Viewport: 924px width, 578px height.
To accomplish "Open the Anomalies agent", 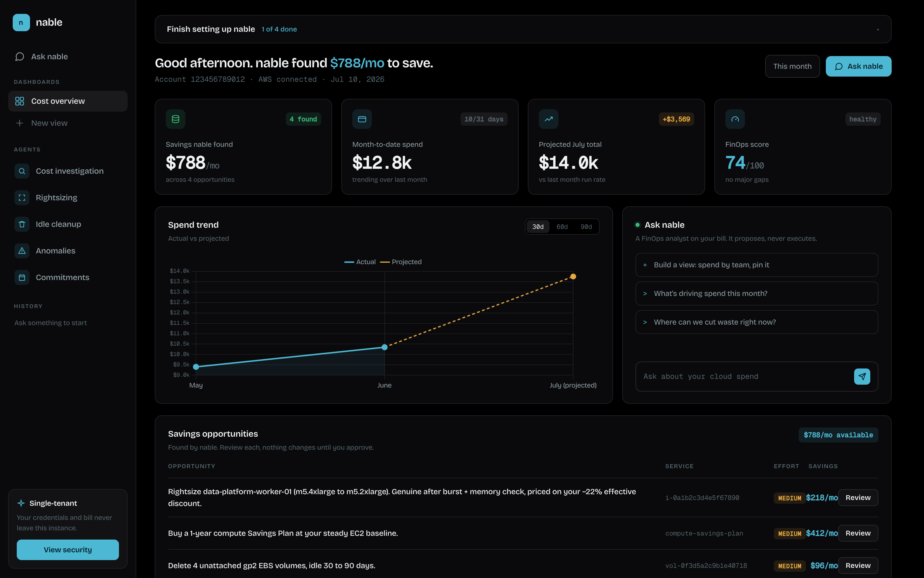I will [68, 251].
